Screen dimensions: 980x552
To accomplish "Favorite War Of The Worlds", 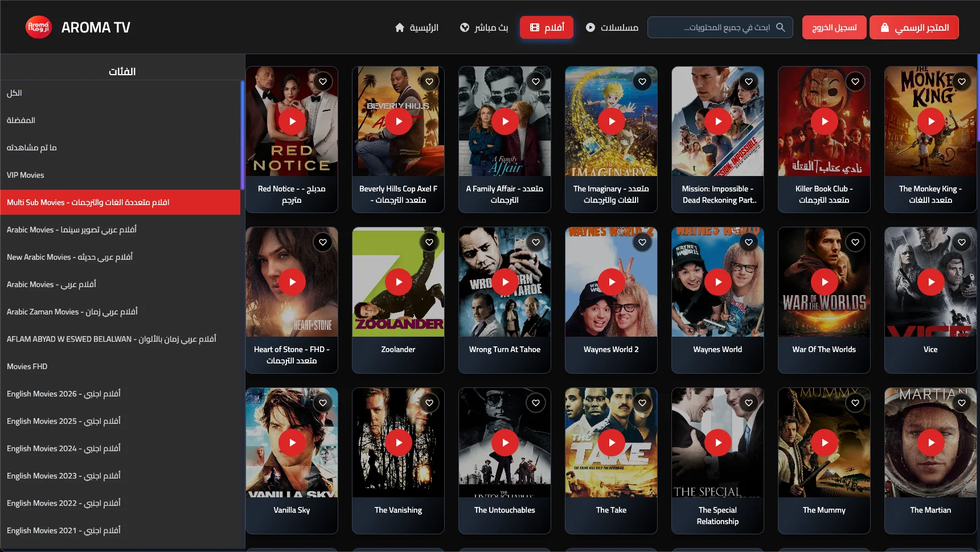I will pos(855,242).
